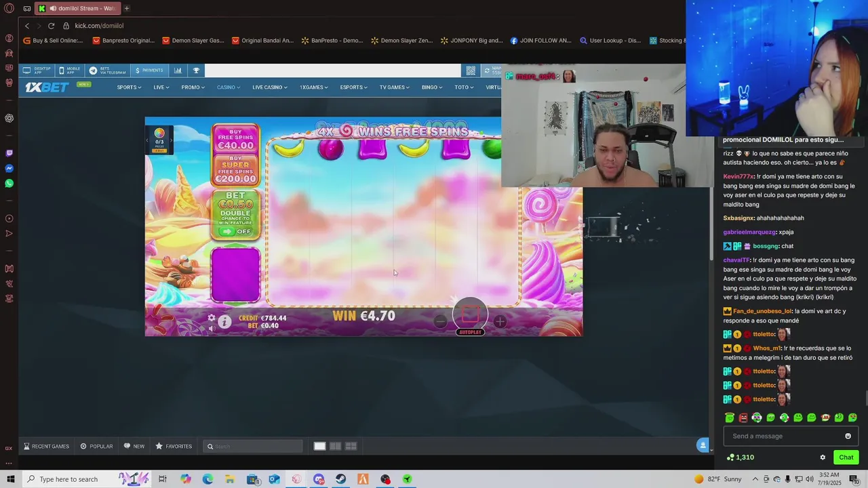
Task: Open the Payments page
Action: [x=149, y=70]
